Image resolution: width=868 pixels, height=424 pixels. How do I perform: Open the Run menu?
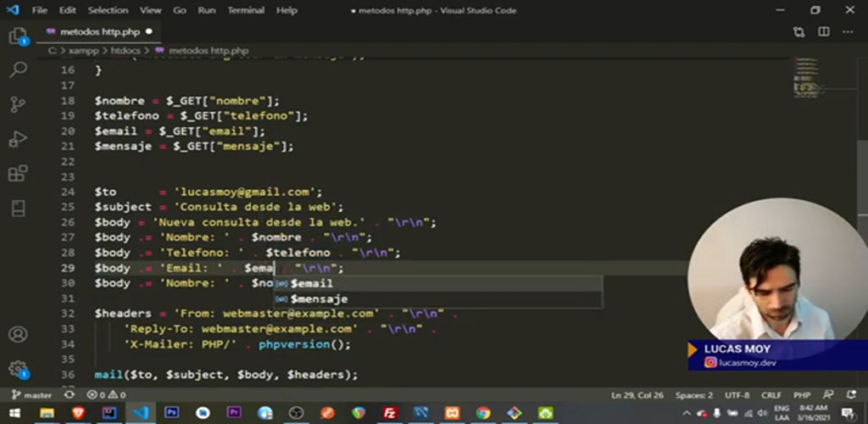point(207,10)
